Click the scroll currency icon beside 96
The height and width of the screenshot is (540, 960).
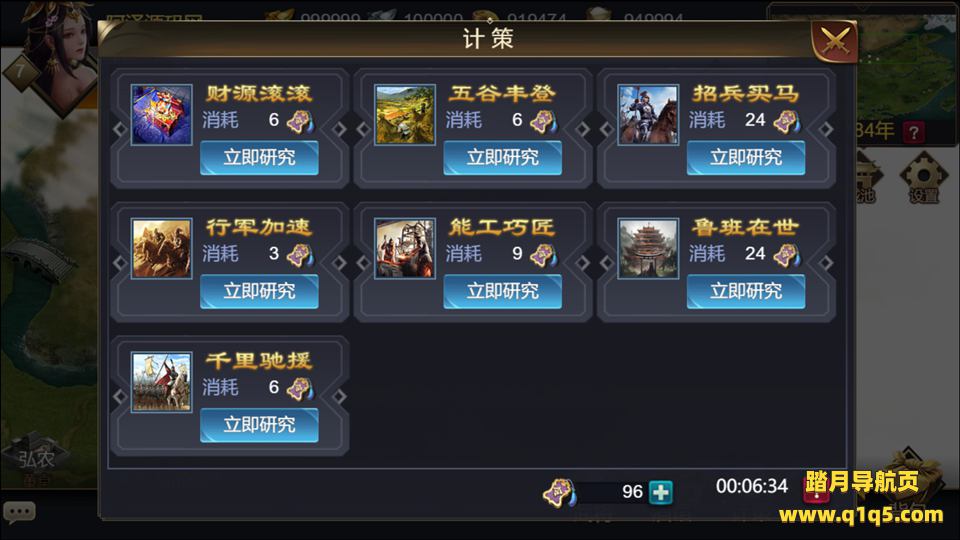point(560,493)
